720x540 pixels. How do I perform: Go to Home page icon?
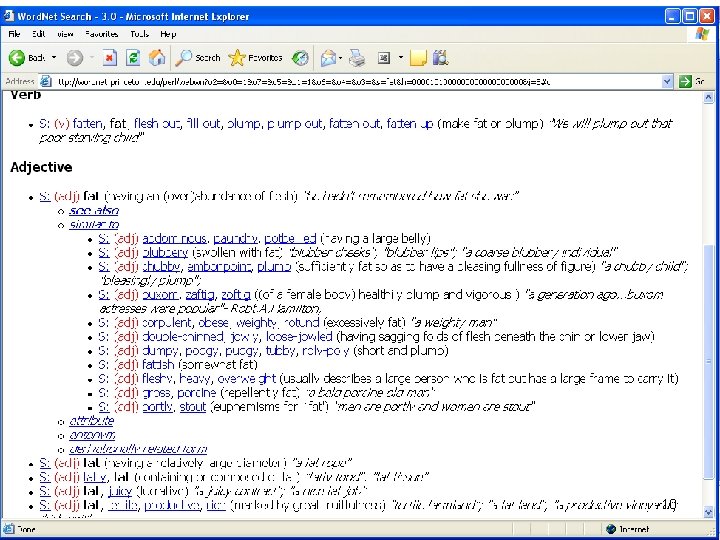click(157, 58)
